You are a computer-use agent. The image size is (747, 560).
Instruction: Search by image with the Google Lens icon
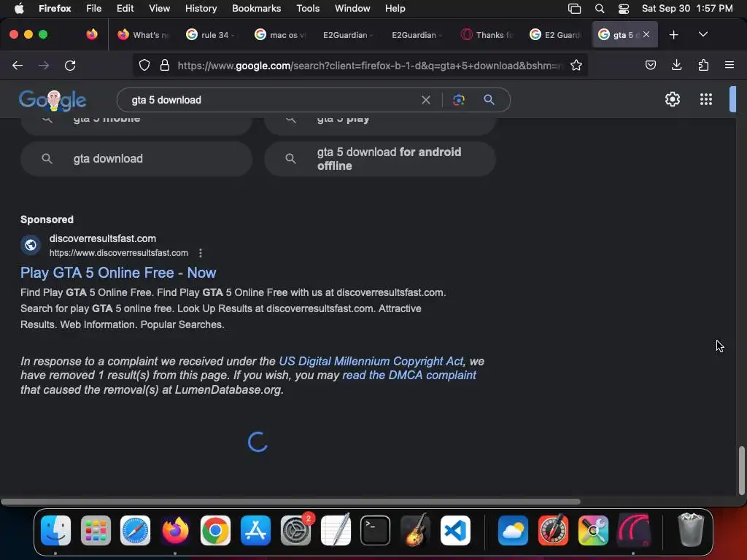[x=458, y=100]
